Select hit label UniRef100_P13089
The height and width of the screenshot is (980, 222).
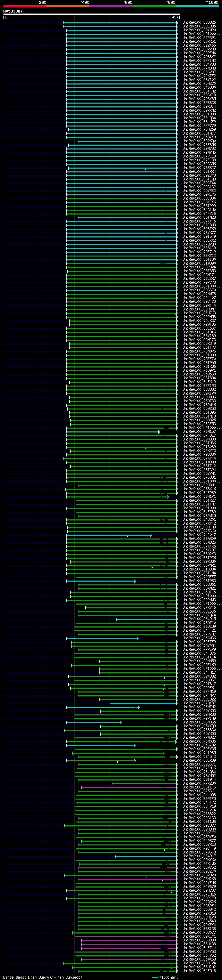coord(199,447)
